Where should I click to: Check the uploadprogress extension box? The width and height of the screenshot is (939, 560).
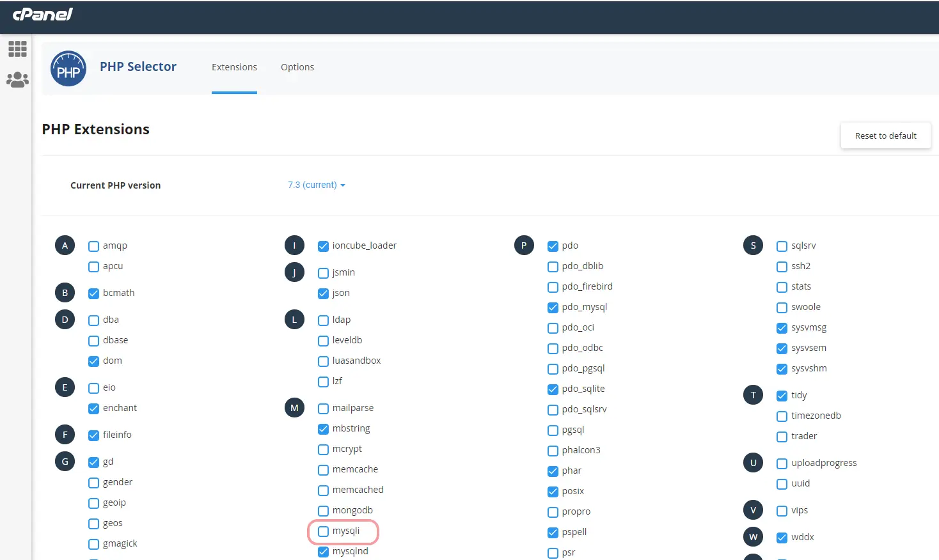point(782,463)
